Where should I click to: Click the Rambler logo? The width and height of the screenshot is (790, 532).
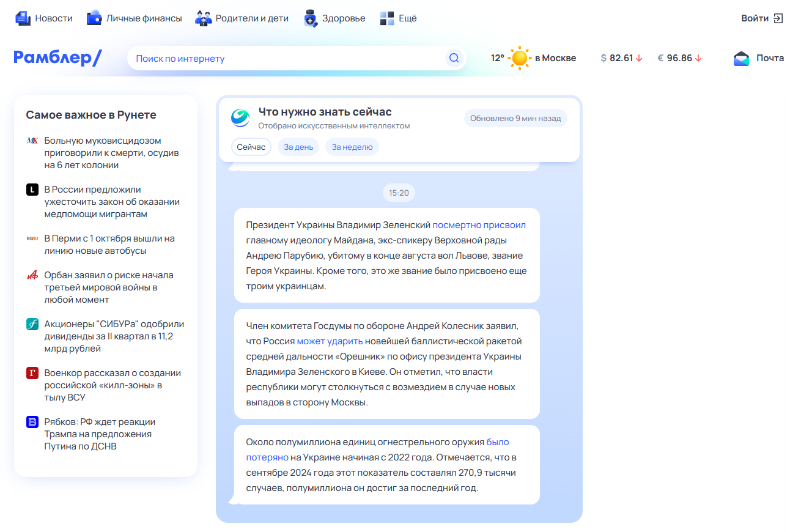[57, 57]
